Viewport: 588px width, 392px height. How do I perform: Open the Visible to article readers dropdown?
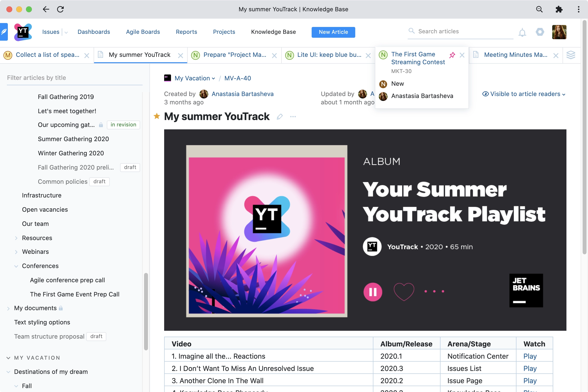pyautogui.click(x=524, y=94)
